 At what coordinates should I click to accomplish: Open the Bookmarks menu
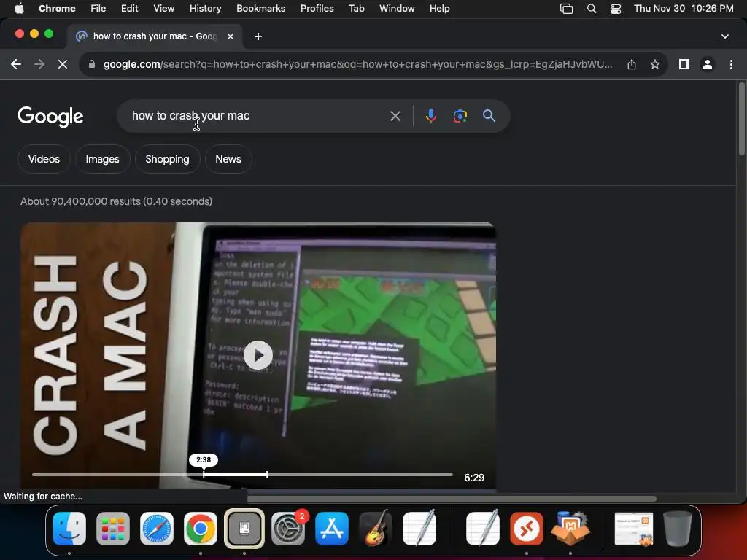click(x=260, y=9)
